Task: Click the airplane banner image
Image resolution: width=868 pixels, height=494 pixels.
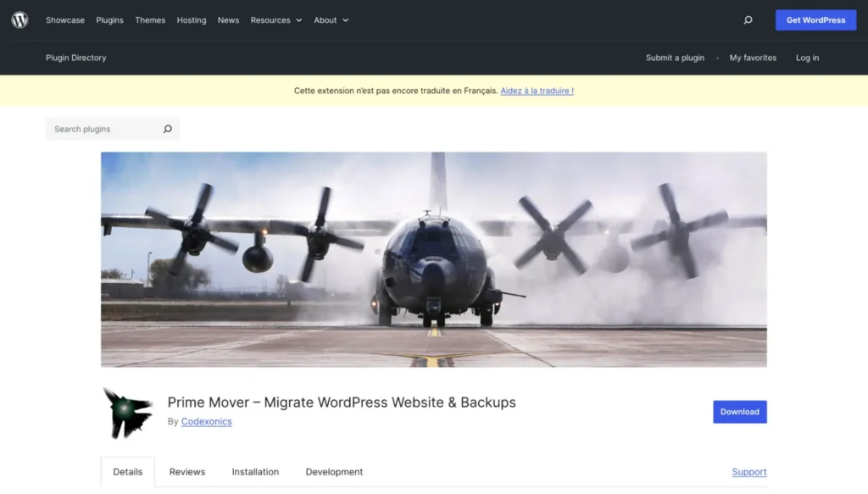Action: coord(434,259)
